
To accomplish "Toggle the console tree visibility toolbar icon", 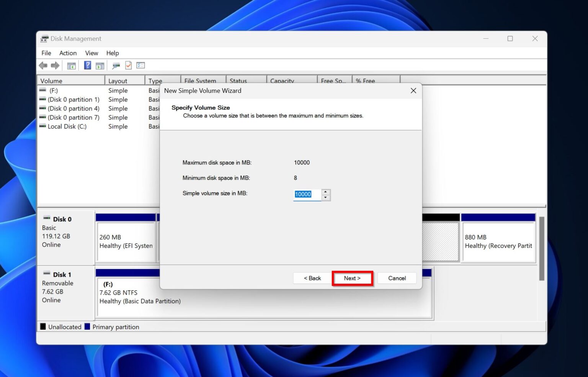I will pyautogui.click(x=71, y=65).
